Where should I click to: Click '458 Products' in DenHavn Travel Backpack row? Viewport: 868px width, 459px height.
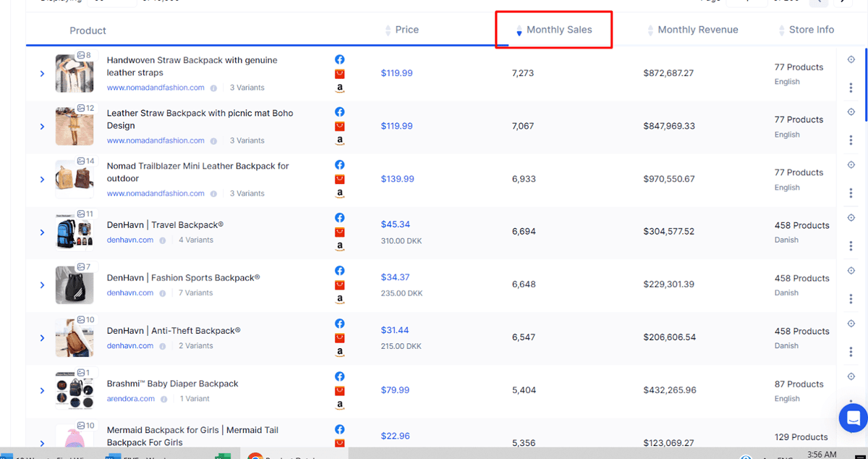tap(802, 225)
